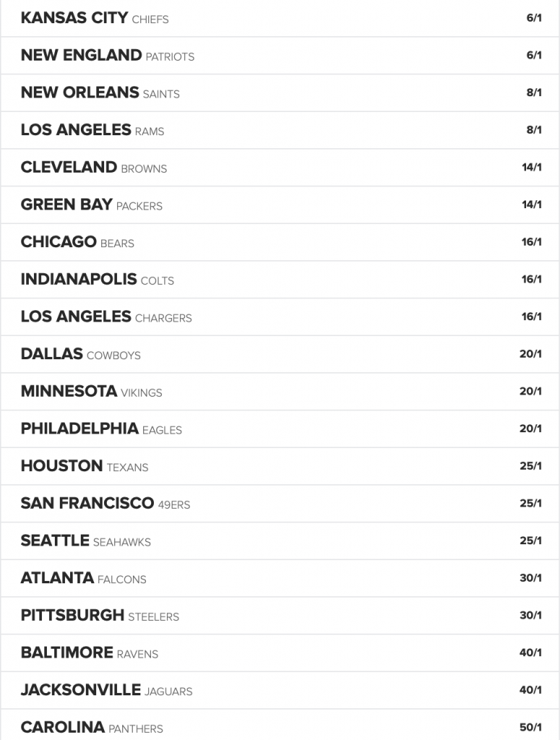This screenshot has width=560, height=740.
Task: Select the Kansas City Chiefs row
Action: pos(280,18)
